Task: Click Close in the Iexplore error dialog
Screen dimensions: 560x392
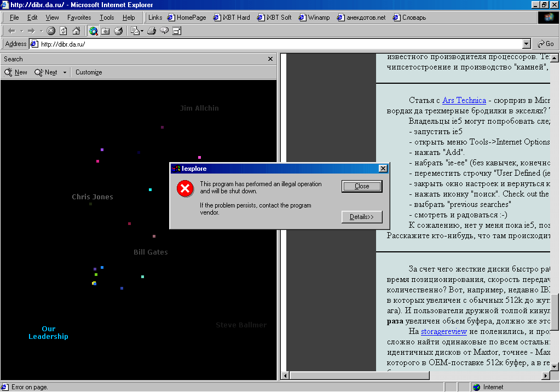Action: pyautogui.click(x=362, y=186)
